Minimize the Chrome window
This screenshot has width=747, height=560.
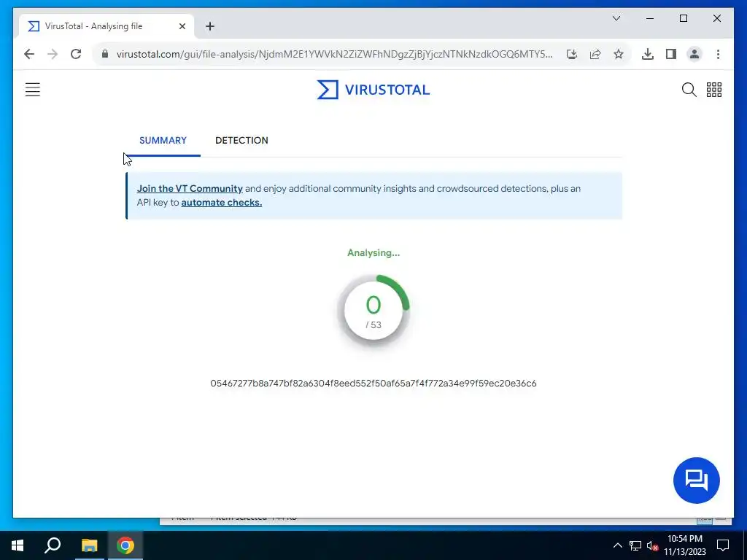[650, 18]
